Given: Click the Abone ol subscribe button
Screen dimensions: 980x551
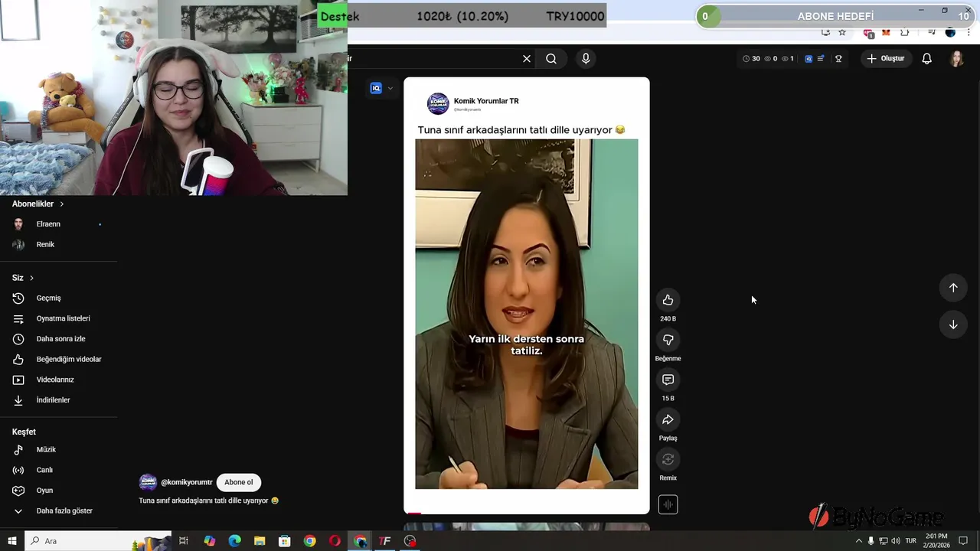Looking at the screenshot, I should point(238,482).
